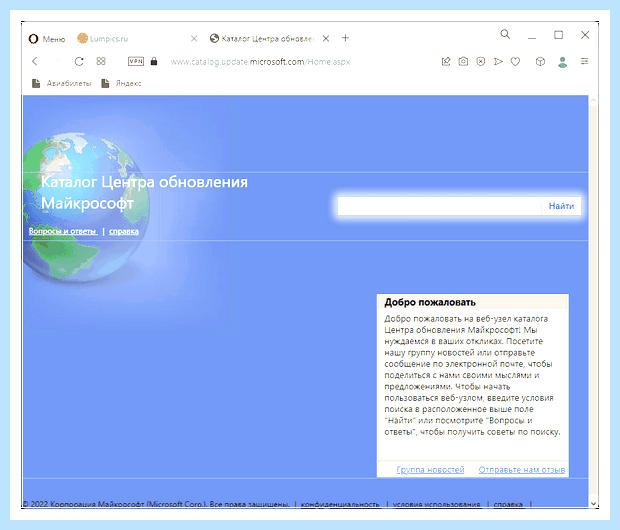
Task: Reload the current page
Action: coord(79,61)
